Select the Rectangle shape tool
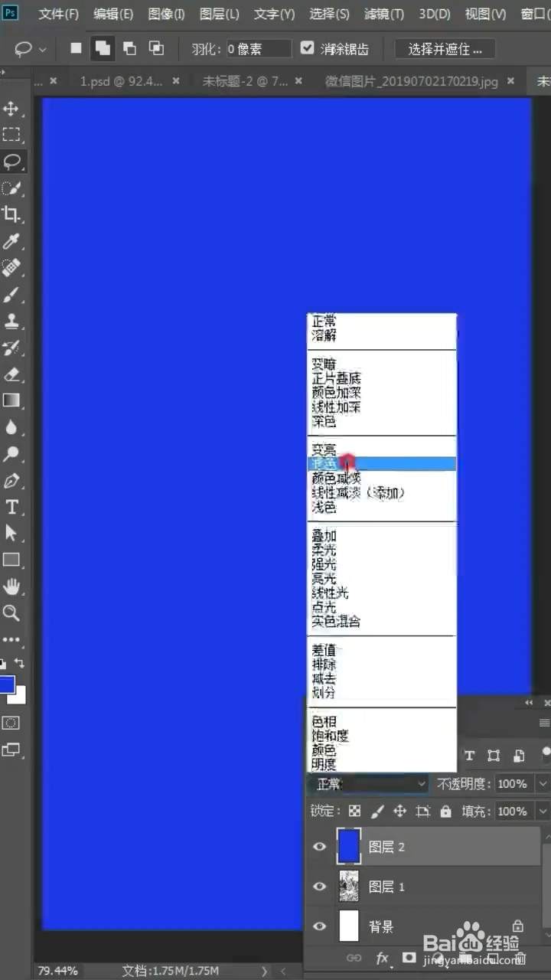The width and height of the screenshot is (551, 980). click(x=11, y=560)
